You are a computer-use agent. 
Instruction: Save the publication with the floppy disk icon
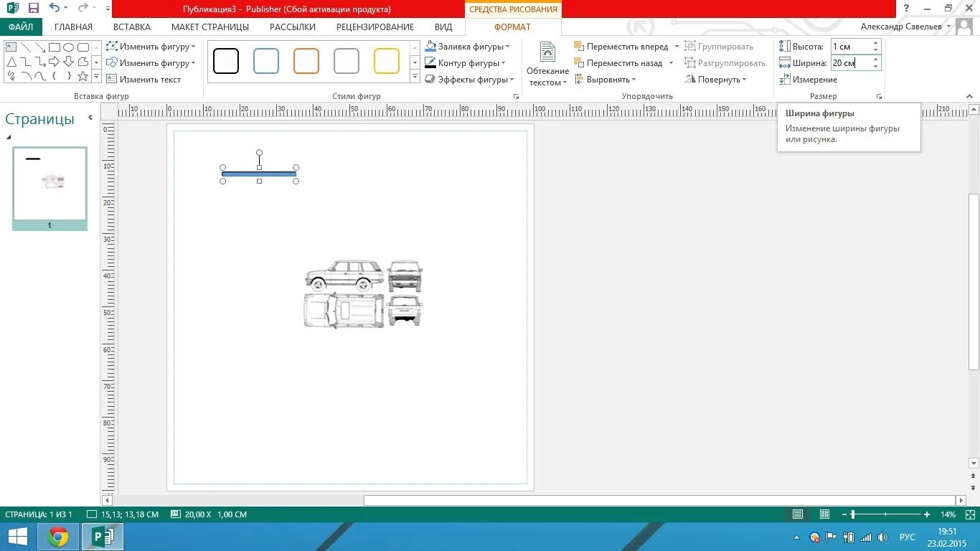click(x=33, y=9)
